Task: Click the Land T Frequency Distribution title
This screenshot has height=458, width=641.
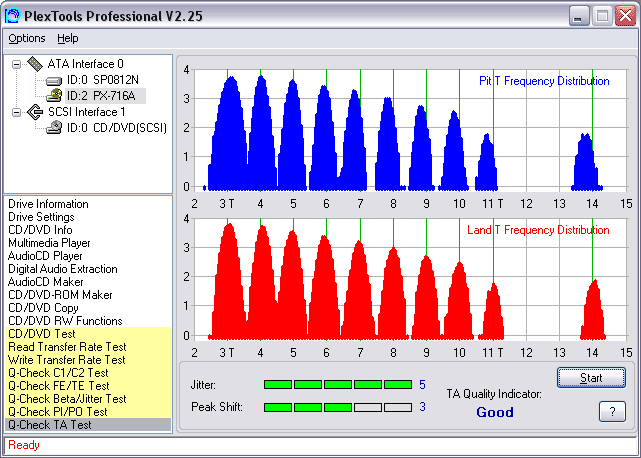Action: point(538,230)
